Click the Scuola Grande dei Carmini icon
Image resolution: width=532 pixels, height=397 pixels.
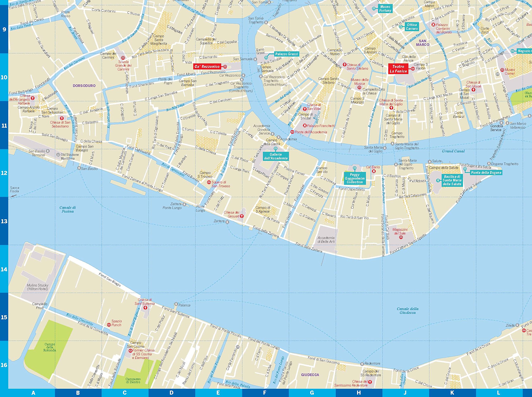click(x=123, y=58)
